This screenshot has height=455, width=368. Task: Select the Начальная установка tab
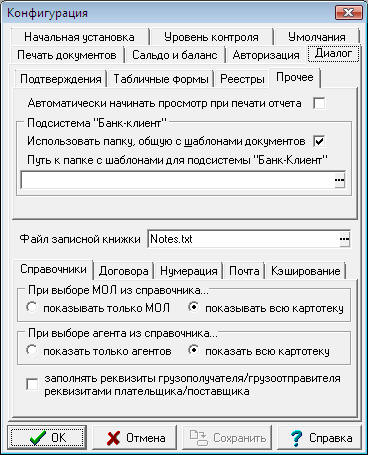pyautogui.click(x=79, y=37)
